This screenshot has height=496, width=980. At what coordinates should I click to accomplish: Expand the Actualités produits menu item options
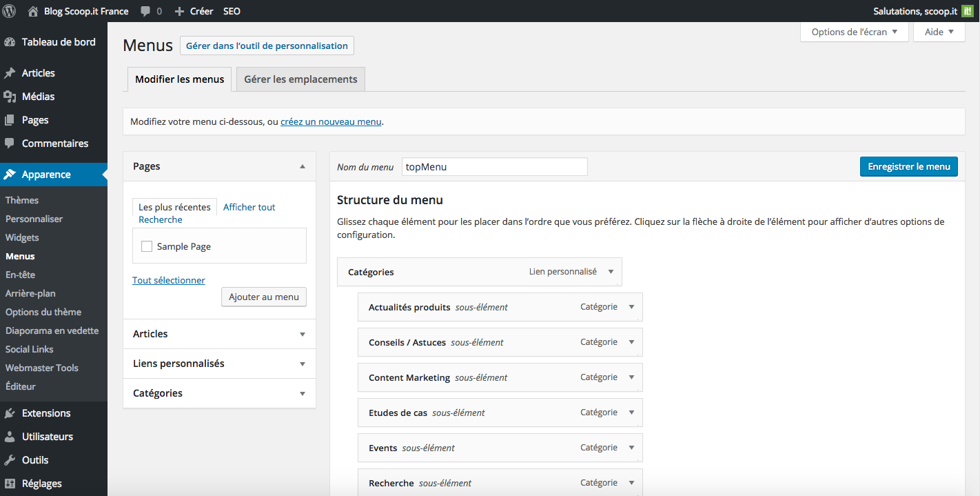click(x=632, y=307)
